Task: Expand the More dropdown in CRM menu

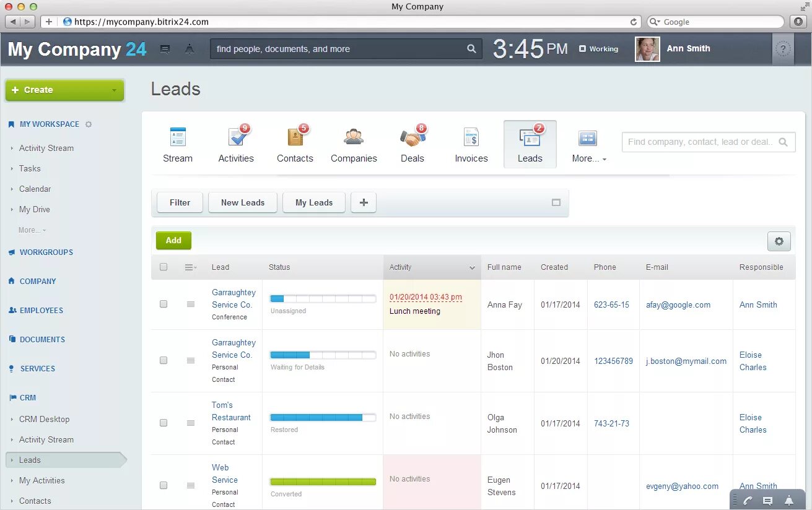Action: coord(589,158)
